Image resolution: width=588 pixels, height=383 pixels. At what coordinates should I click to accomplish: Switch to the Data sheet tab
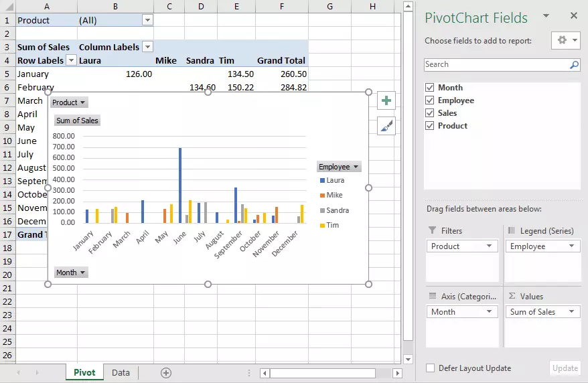pos(121,372)
